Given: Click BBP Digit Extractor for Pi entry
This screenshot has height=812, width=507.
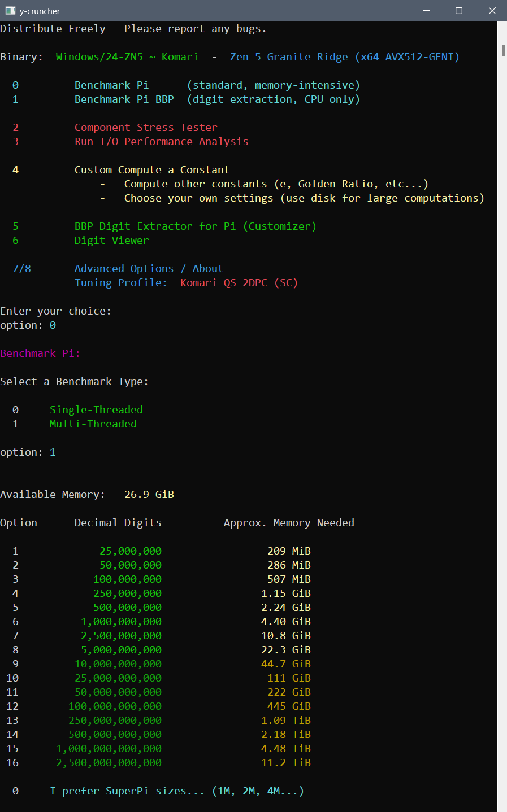Looking at the screenshot, I should pyautogui.click(x=196, y=226).
